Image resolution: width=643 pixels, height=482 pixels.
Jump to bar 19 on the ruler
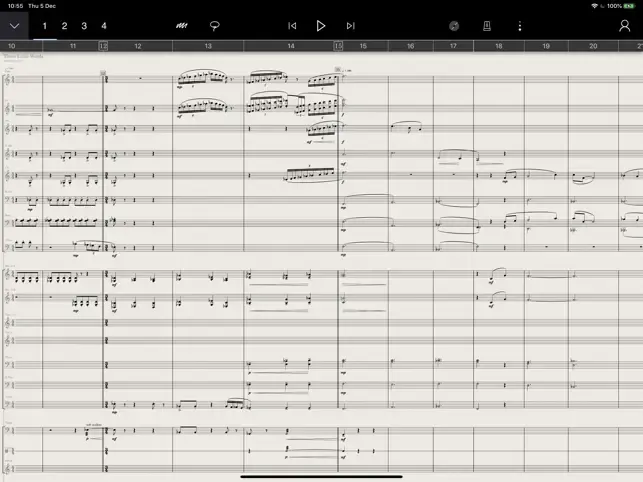point(546,46)
